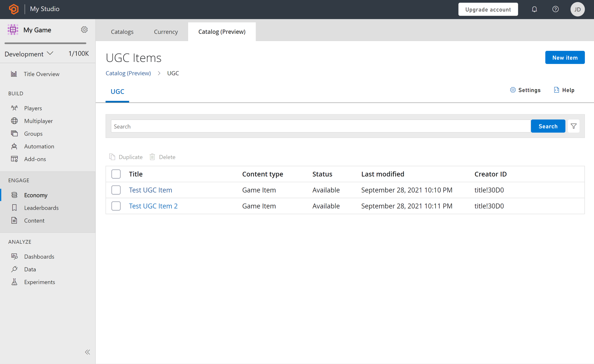Click the New item button
Image resolution: width=594 pixels, height=364 pixels.
(x=565, y=57)
